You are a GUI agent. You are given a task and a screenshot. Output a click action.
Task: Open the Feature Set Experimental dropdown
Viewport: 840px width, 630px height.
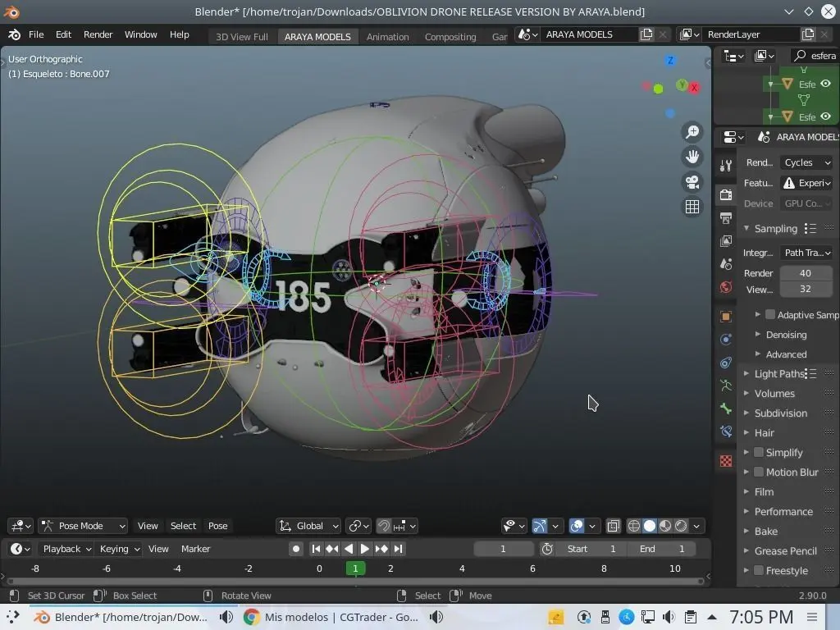click(x=806, y=183)
